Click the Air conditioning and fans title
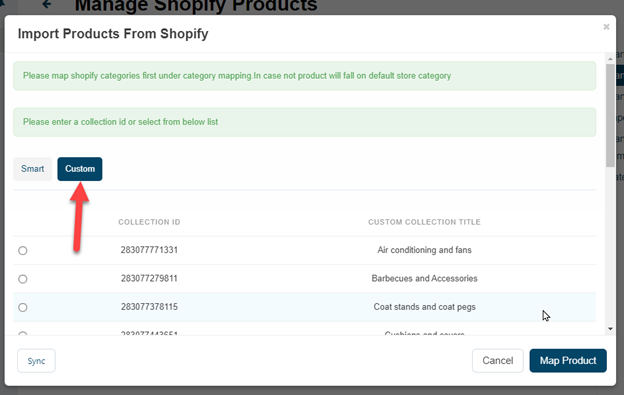 point(424,250)
